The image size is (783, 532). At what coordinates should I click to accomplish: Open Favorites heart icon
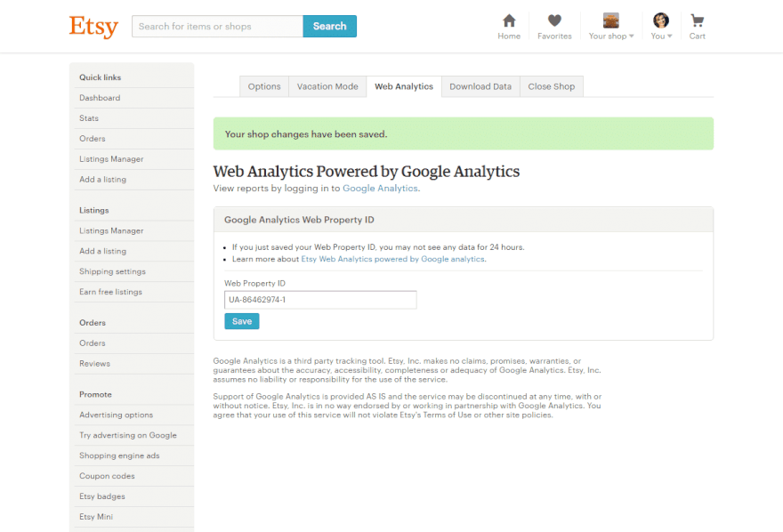click(554, 20)
